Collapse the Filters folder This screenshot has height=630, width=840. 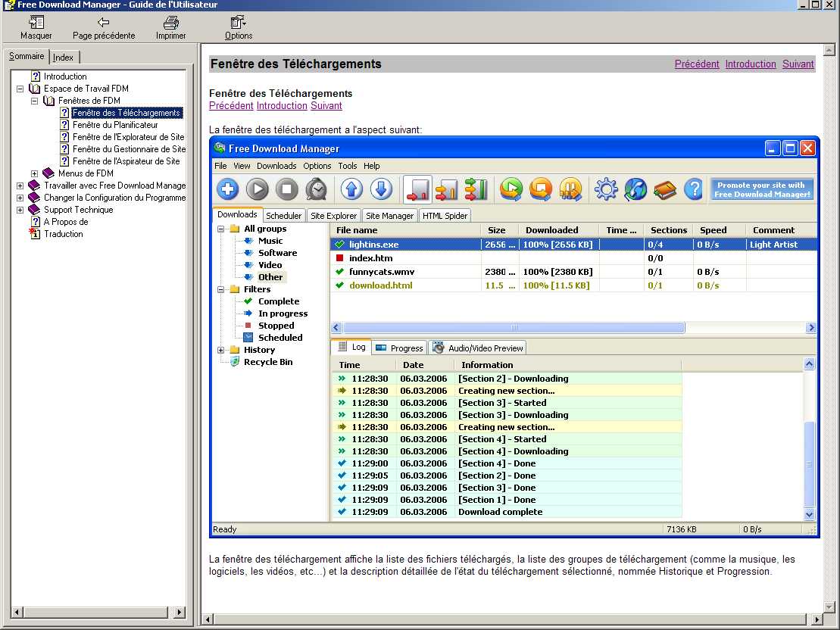point(220,289)
